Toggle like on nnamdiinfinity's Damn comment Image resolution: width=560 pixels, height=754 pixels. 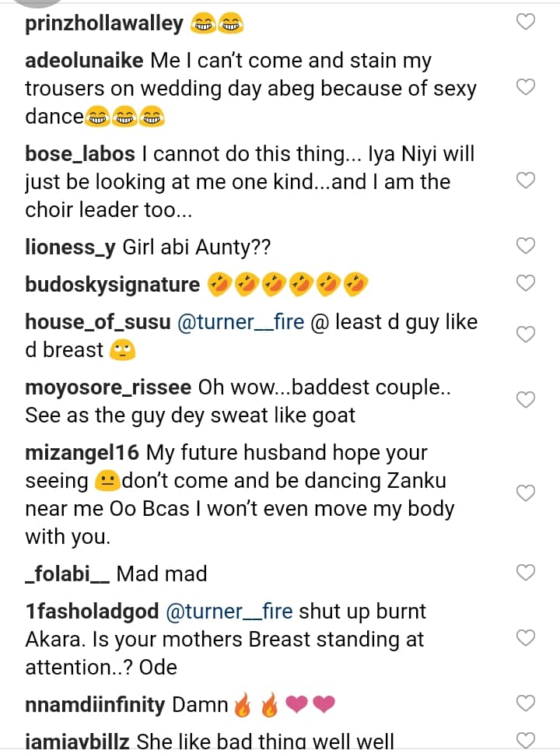click(527, 703)
